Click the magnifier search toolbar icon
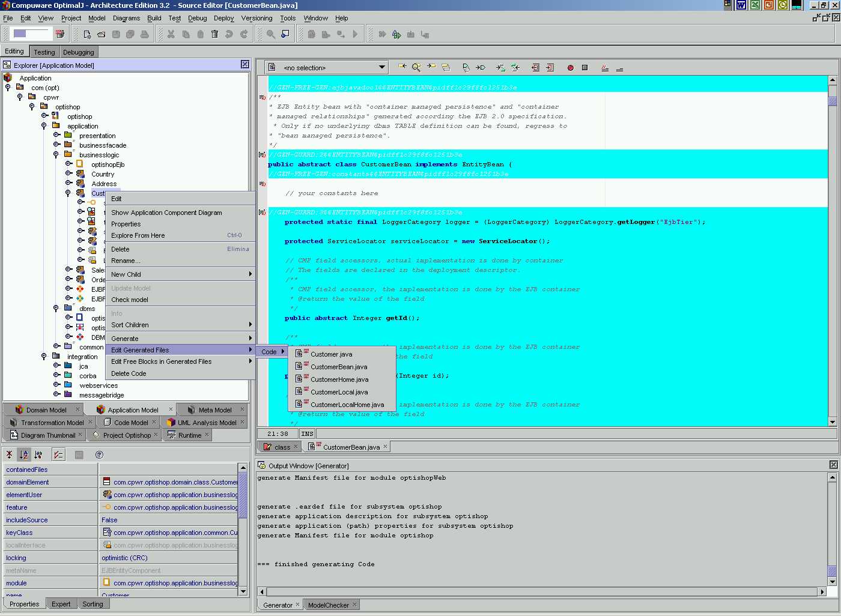The image size is (841, 616). (271, 34)
